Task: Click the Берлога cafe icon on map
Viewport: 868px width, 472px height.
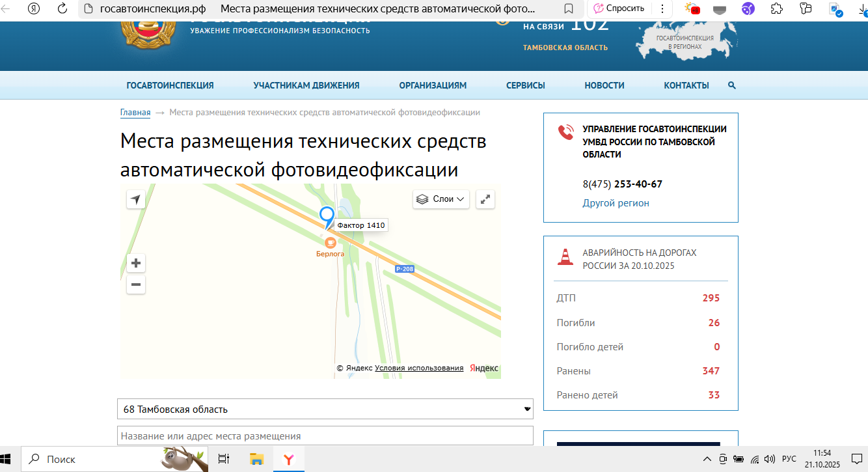Action: pyautogui.click(x=330, y=243)
